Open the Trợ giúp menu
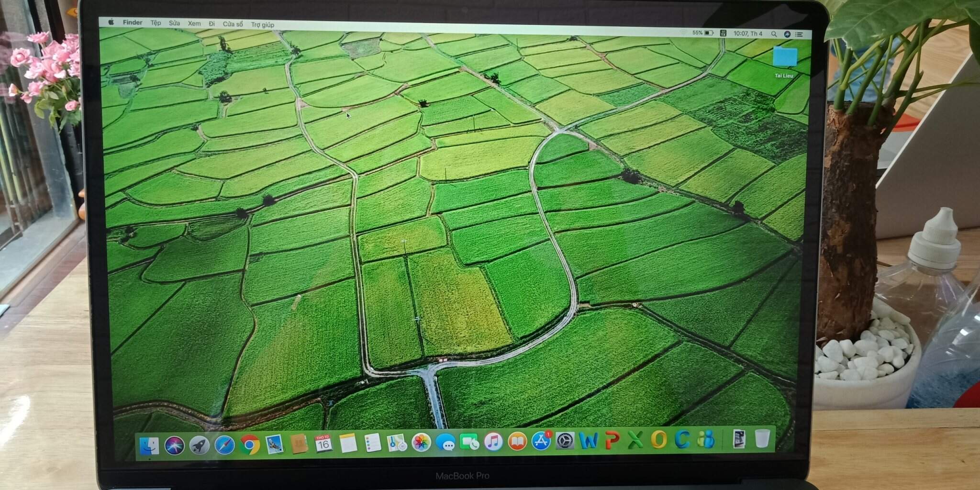 (x=263, y=24)
